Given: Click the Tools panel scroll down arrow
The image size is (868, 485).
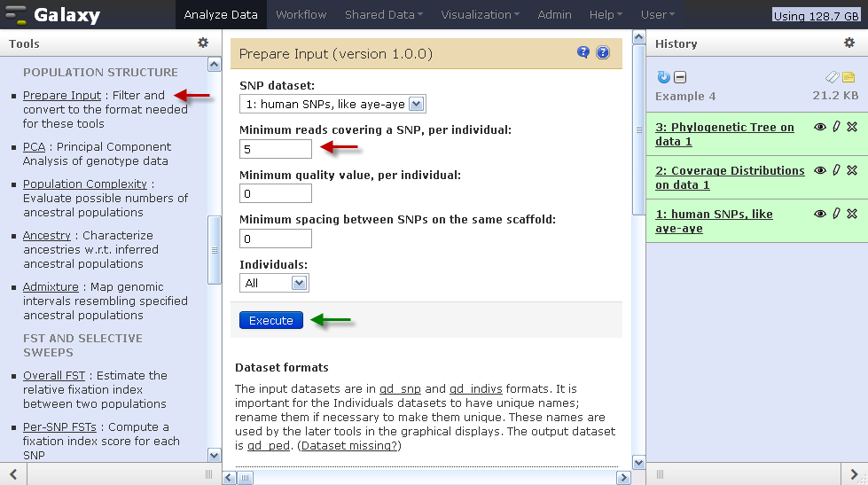Looking at the screenshot, I should (x=215, y=455).
